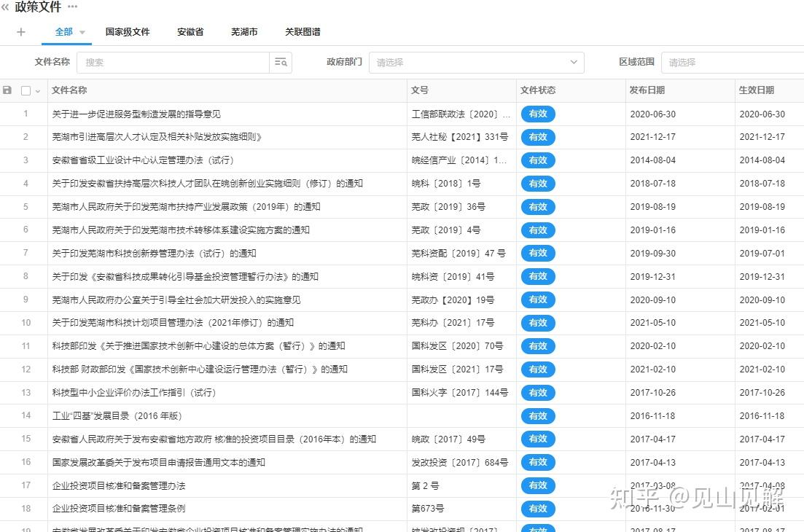Image resolution: width=804 pixels, height=532 pixels.
Task: Collapse sidebar with double-chevron icon
Action: (x=5, y=7)
